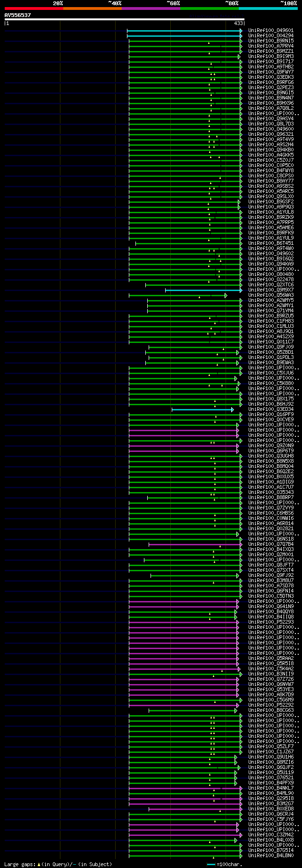The width and height of the screenshot is (302, 868).
Task: Select the UniRef100_A4S2X9 label
Action: pos(271,337)
